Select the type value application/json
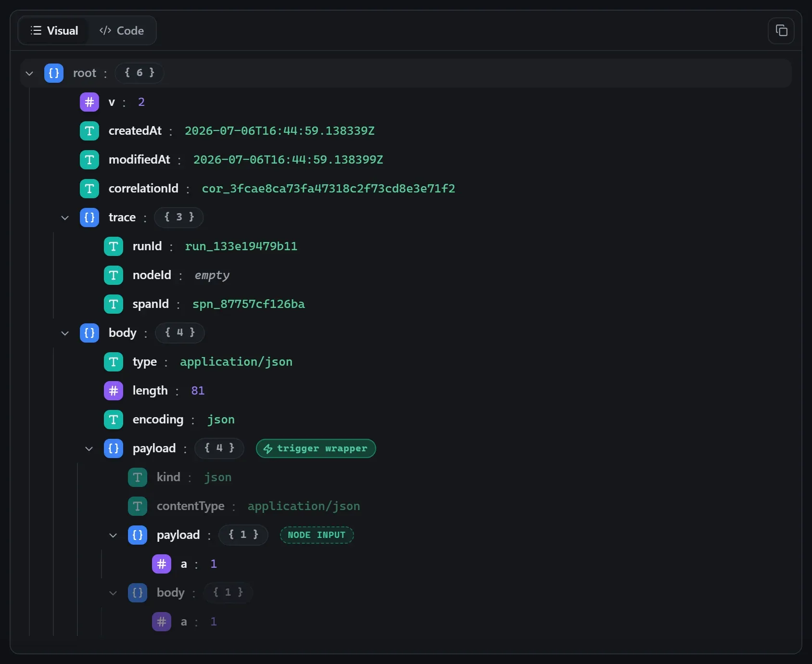 click(x=236, y=362)
